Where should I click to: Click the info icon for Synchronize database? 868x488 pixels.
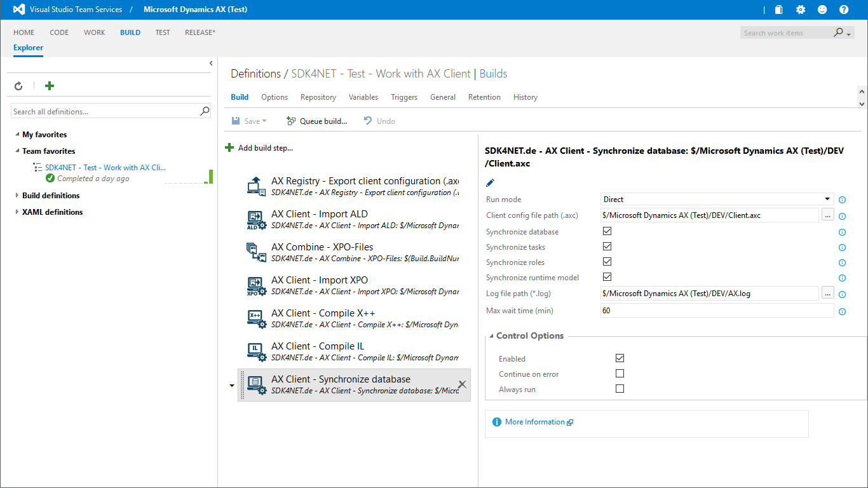coord(843,233)
